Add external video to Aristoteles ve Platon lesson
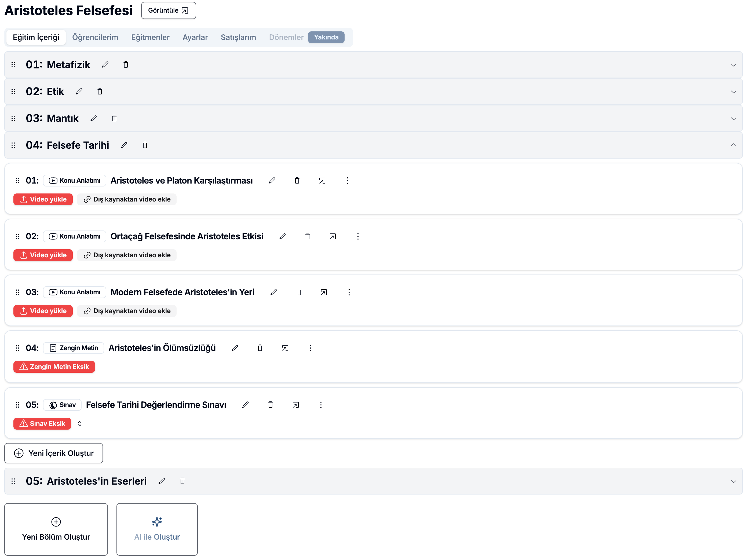 pos(127,199)
